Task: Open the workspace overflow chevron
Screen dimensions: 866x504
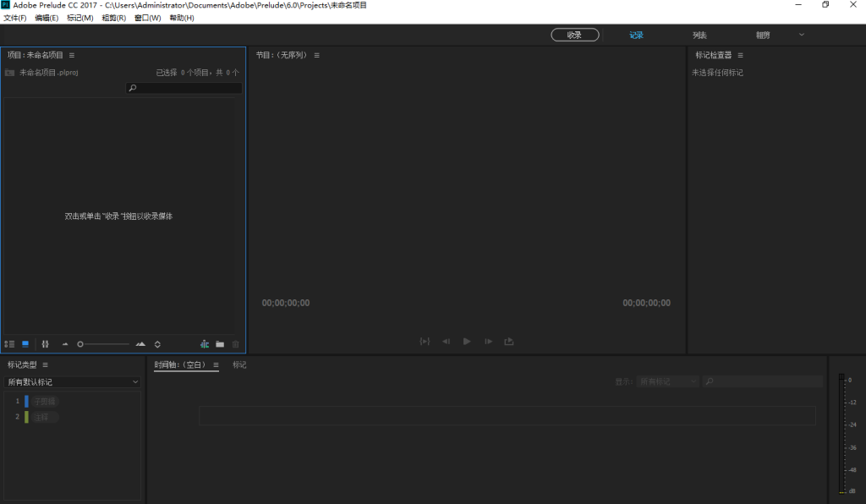Action: click(802, 35)
